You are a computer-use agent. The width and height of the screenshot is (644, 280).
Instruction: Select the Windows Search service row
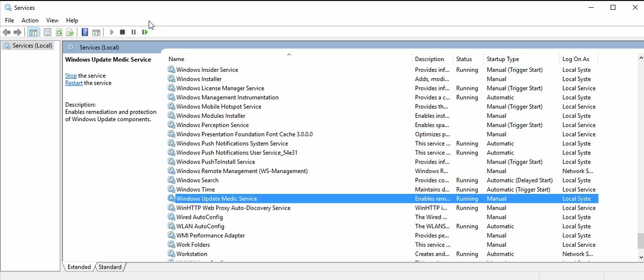198,180
